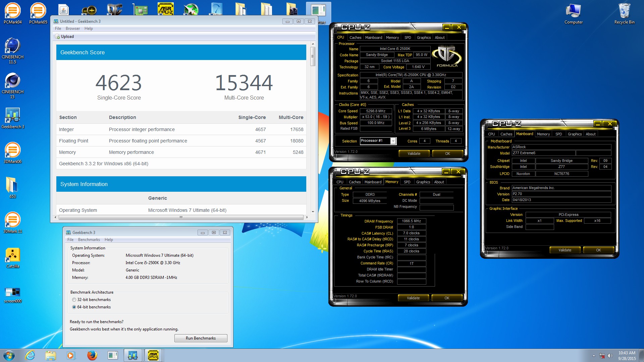This screenshot has height=362, width=644.
Task: Click the Multi-Core Score value 15344
Action: tap(244, 83)
